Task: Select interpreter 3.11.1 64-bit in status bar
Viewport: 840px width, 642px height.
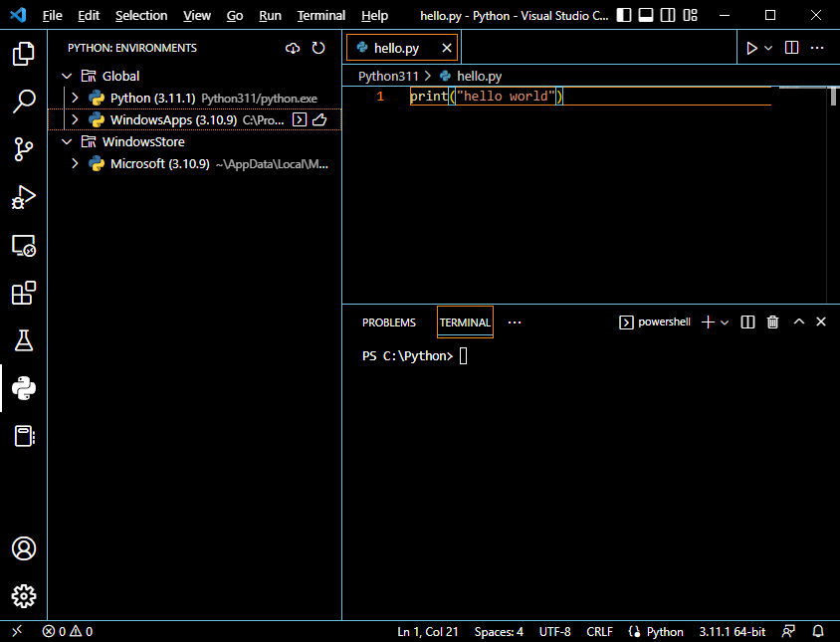Action: click(x=733, y=632)
